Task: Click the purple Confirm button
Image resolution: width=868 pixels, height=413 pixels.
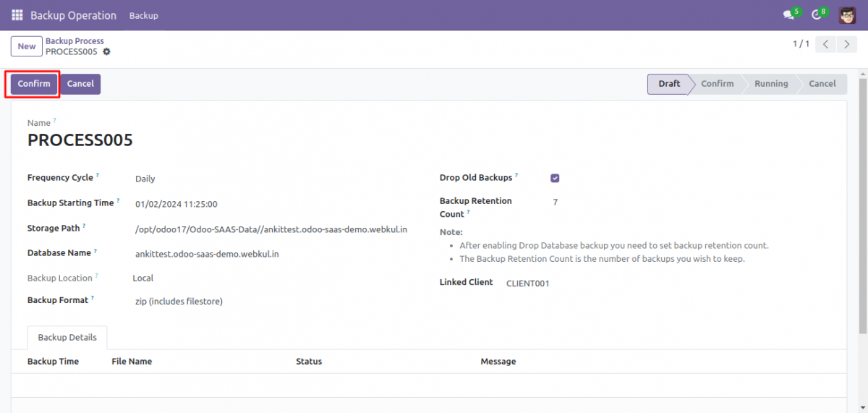Action: (x=34, y=84)
